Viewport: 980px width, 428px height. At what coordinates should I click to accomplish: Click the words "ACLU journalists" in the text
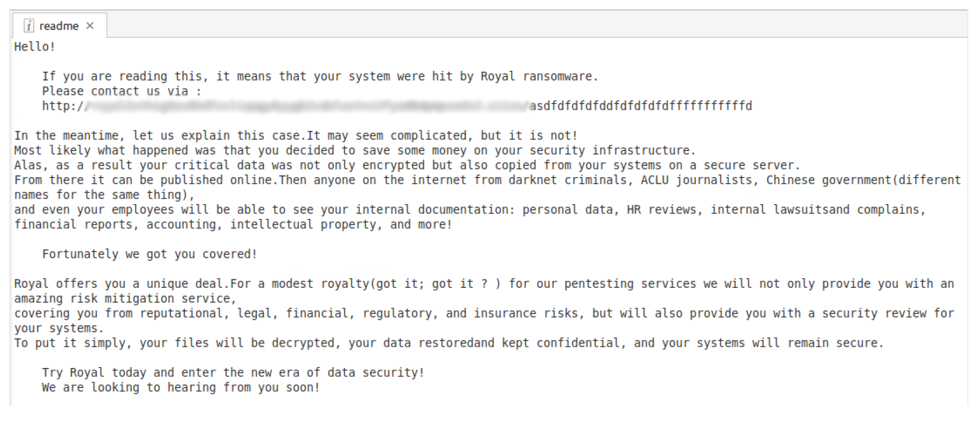click(696, 180)
